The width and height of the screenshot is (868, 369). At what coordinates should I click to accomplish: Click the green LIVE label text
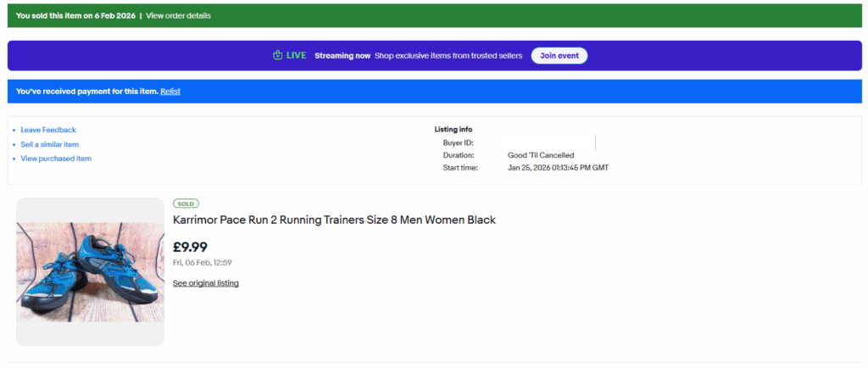[x=296, y=56]
